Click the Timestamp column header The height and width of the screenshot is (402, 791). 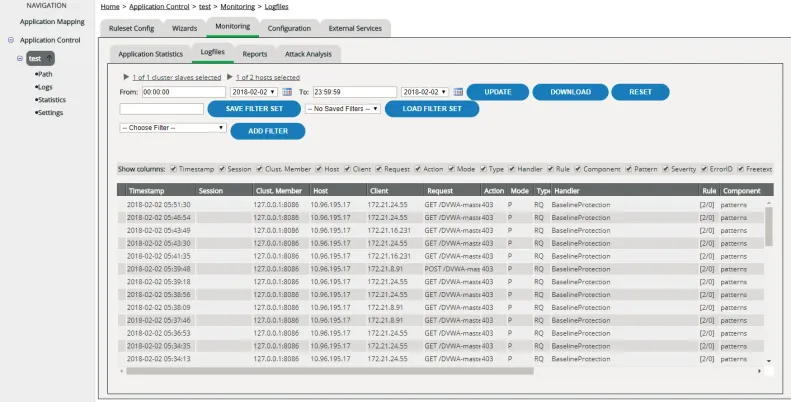(x=161, y=191)
